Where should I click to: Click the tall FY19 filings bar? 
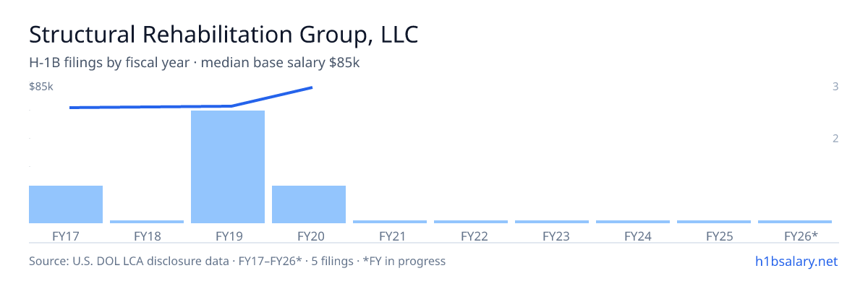click(228, 167)
